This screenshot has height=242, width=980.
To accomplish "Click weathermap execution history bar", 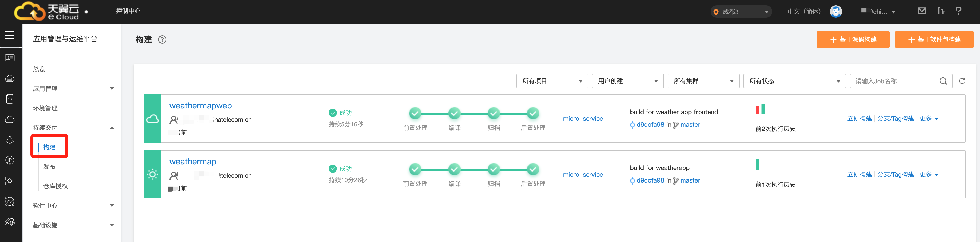I will (x=757, y=165).
